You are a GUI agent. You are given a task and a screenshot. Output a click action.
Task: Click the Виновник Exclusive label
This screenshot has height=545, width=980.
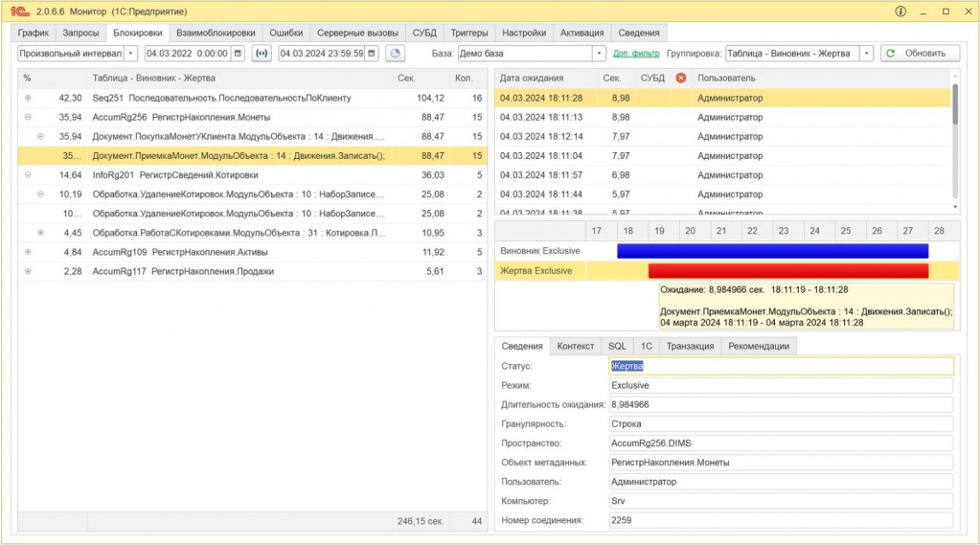[x=540, y=251]
